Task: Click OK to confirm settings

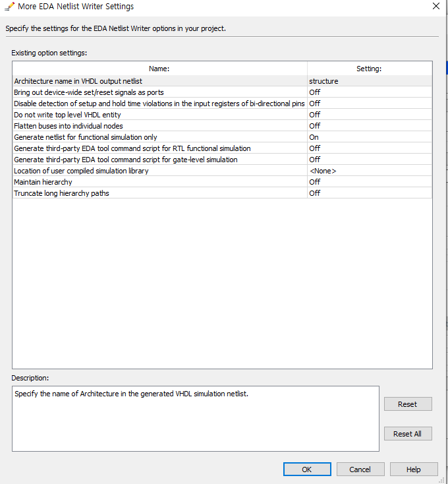Action: click(307, 469)
